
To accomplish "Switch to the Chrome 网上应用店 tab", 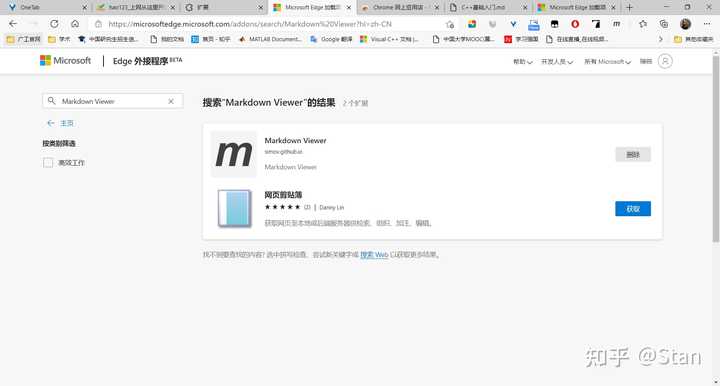I will click(399, 7).
